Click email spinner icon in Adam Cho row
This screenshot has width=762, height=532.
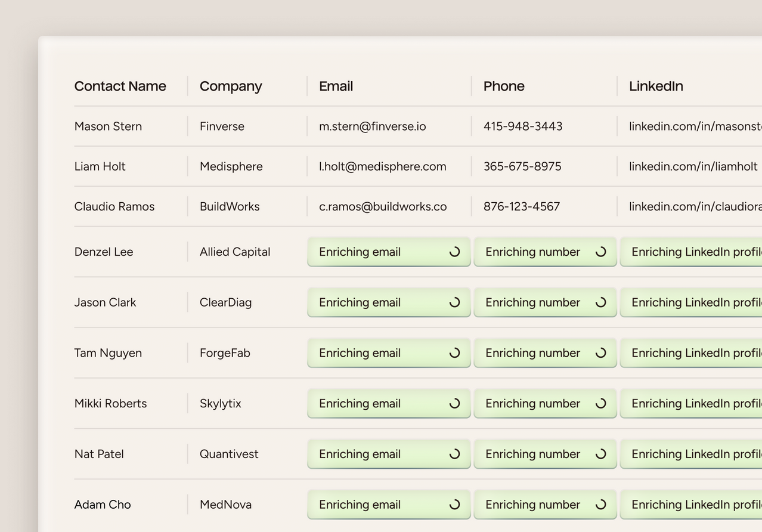[454, 505]
